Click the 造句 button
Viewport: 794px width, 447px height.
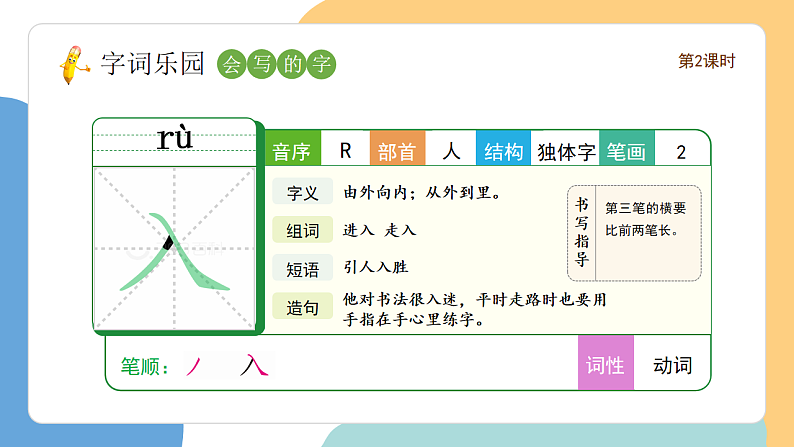point(302,308)
